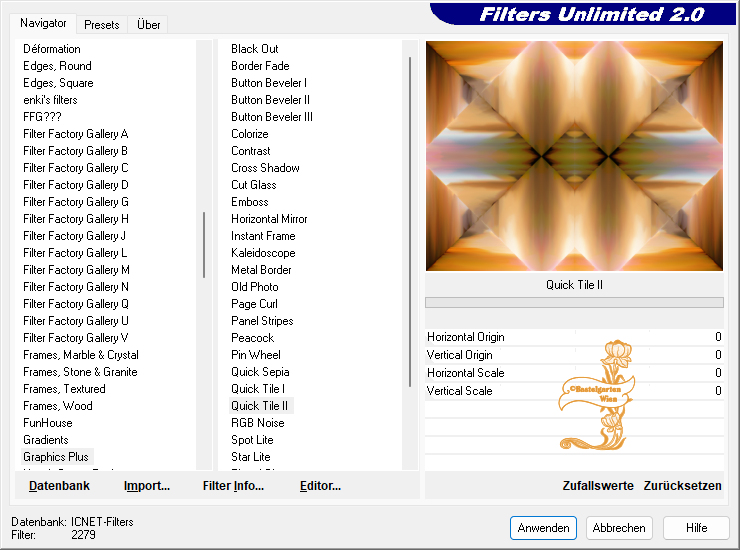Screen dimensions: 740x550
Task: Choose Peacock filter
Action: pyautogui.click(x=252, y=338)
